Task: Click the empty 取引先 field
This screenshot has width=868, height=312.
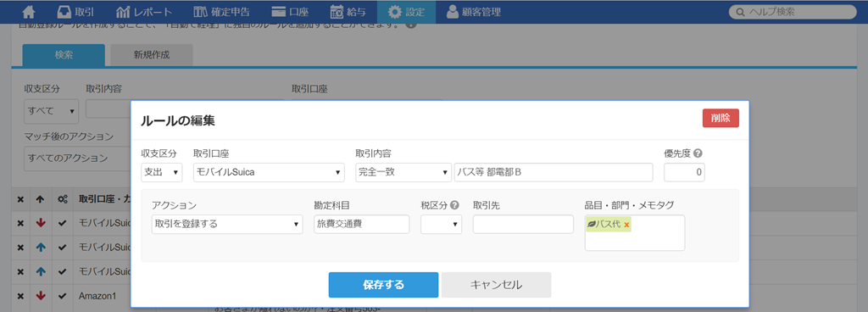Action: click(x=523, y=224)
